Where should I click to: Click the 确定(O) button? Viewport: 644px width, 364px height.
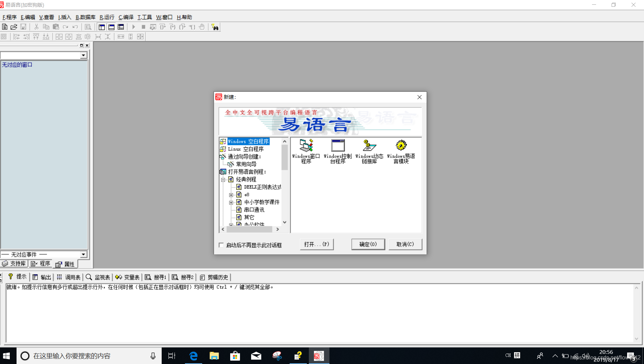pyautogui.click(x=368, y=244)
